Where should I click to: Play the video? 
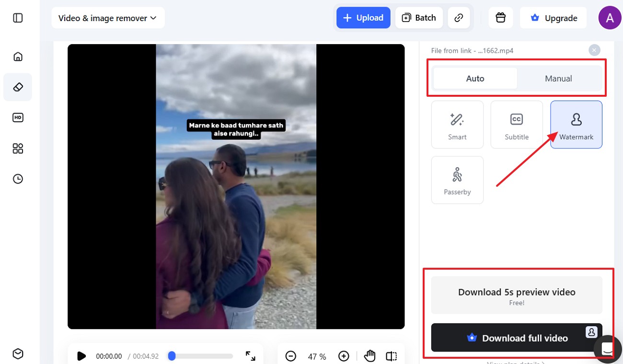pos(81,356)
